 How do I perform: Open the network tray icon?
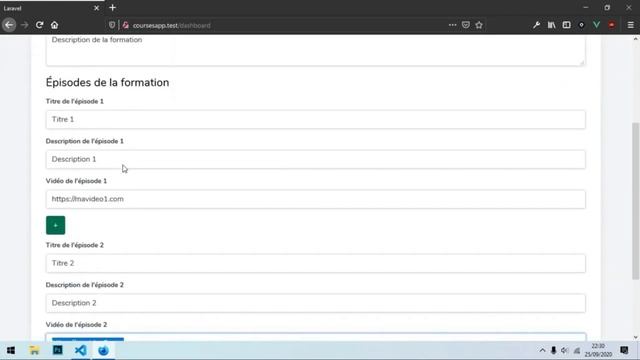[x=577, y=351]
